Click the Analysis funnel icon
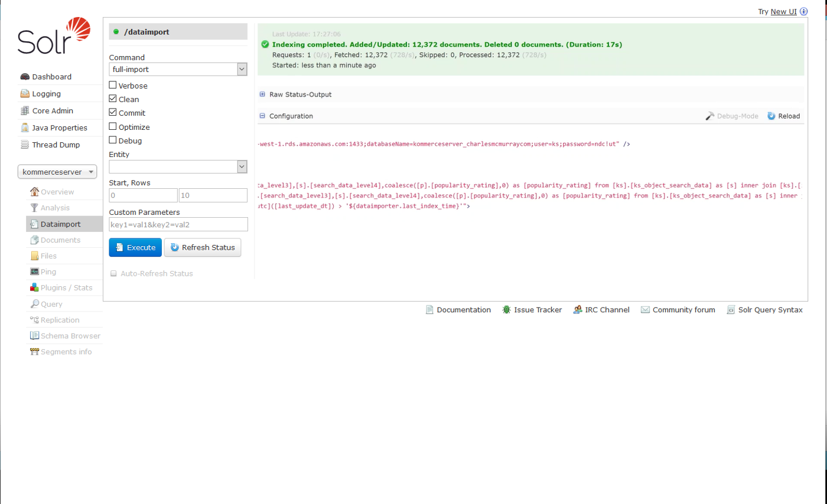This screenshot has width=827, height=504. [34, 208]
